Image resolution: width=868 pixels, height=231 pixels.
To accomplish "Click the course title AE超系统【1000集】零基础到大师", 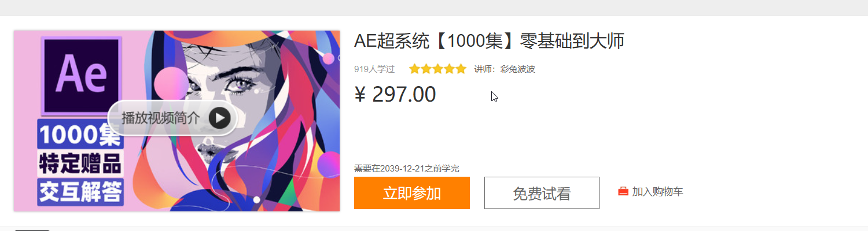I will point(490,41).
